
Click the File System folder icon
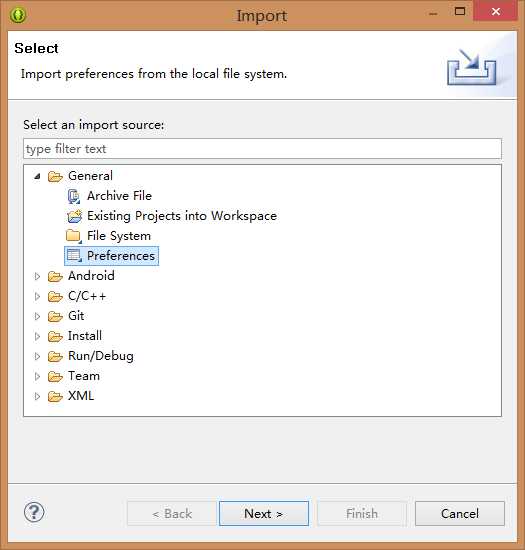pyautogui.click(x=74, y=236)
